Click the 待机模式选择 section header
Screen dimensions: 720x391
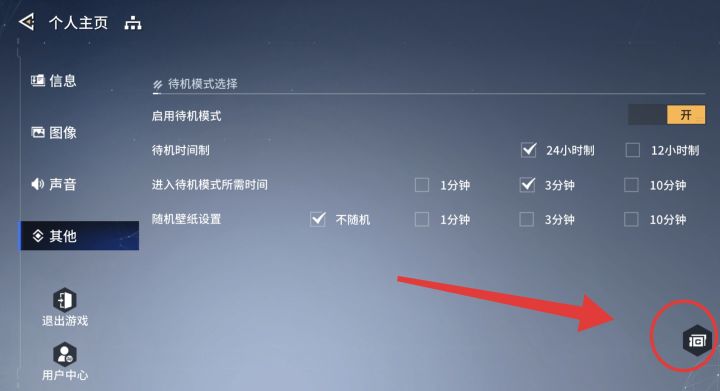(x=202, y=84)
